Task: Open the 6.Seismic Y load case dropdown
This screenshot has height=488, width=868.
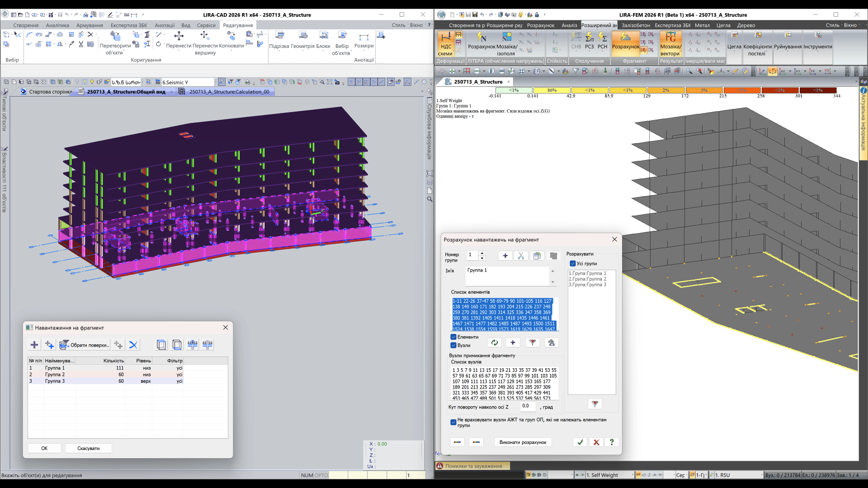Action: point(215,82)
